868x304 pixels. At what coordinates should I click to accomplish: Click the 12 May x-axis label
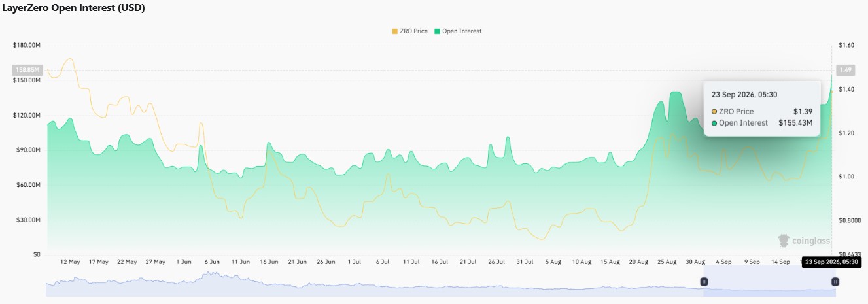tap(70, 262)
